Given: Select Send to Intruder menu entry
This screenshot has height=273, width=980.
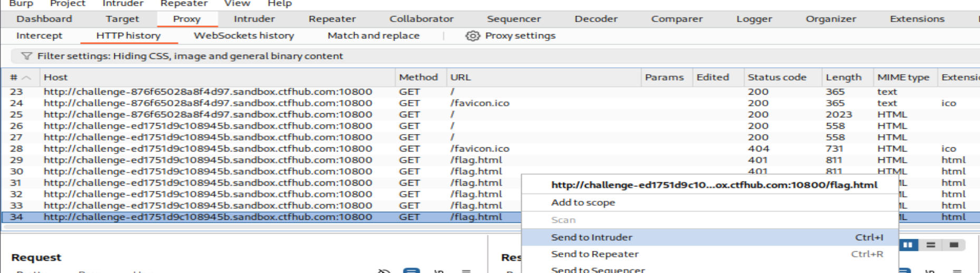Looking at the screenshot, I should 592,237.
